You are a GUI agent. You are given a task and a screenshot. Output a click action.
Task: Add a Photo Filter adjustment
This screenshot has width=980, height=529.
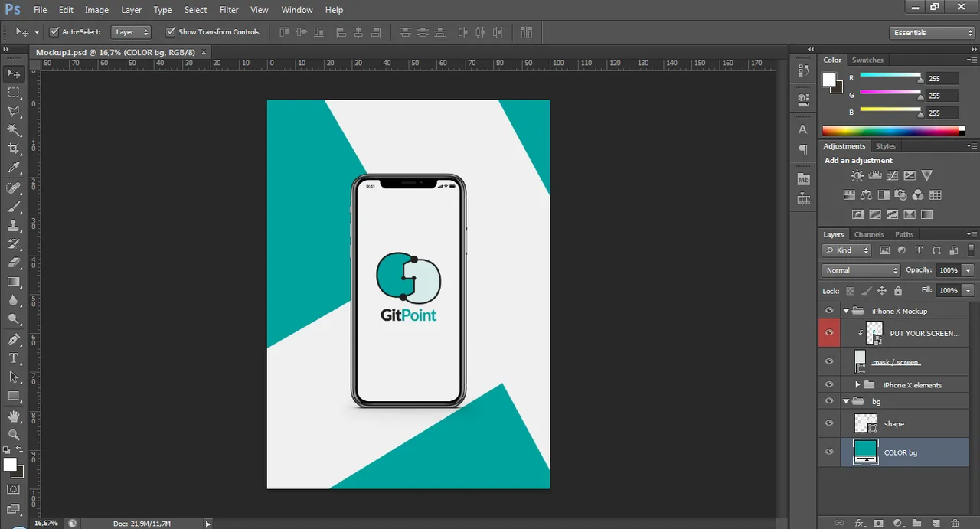pyautogui.click(x=900, y=195)
